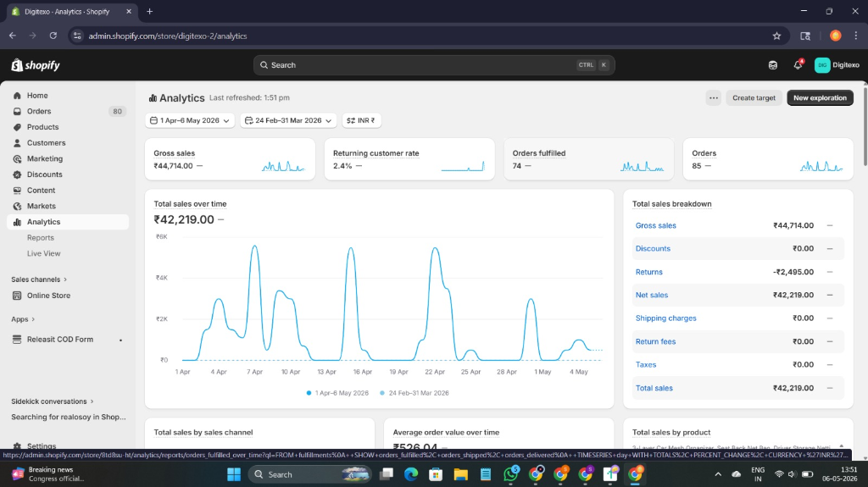This screenshot has width=868, height=487.
Task: Click the Products tag icon
Action: (17, 127)
